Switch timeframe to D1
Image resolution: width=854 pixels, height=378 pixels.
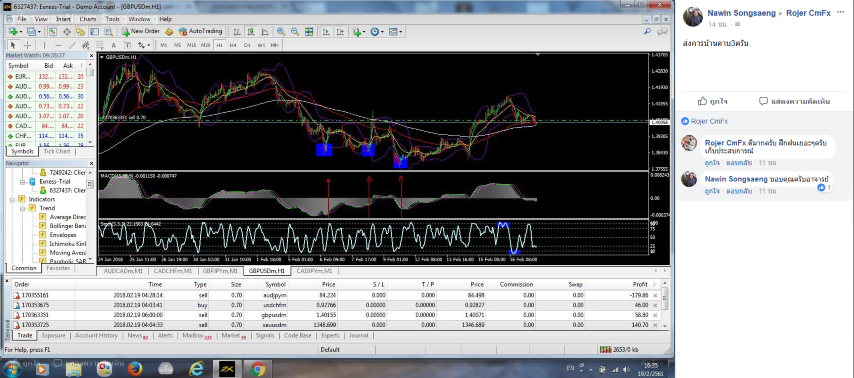tap(247, 45)
